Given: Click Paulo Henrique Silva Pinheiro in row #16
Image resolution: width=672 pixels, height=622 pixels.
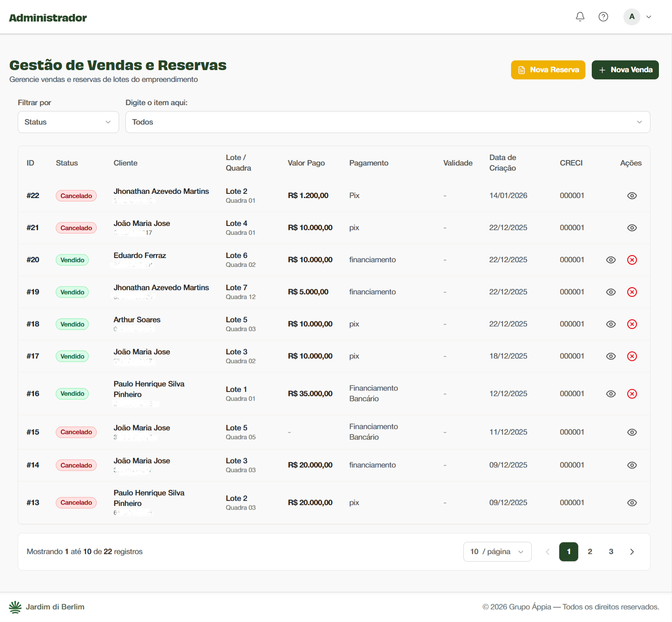Looking at the screenshot, I should (149, 389).
